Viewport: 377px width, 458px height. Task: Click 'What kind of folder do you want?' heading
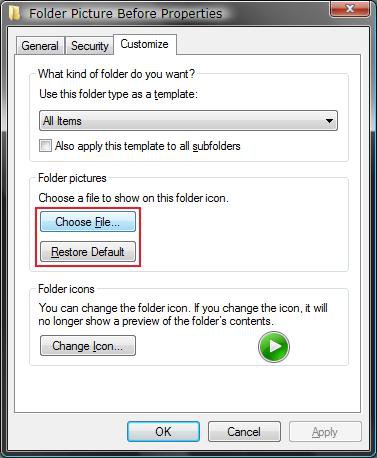(116, 74)
